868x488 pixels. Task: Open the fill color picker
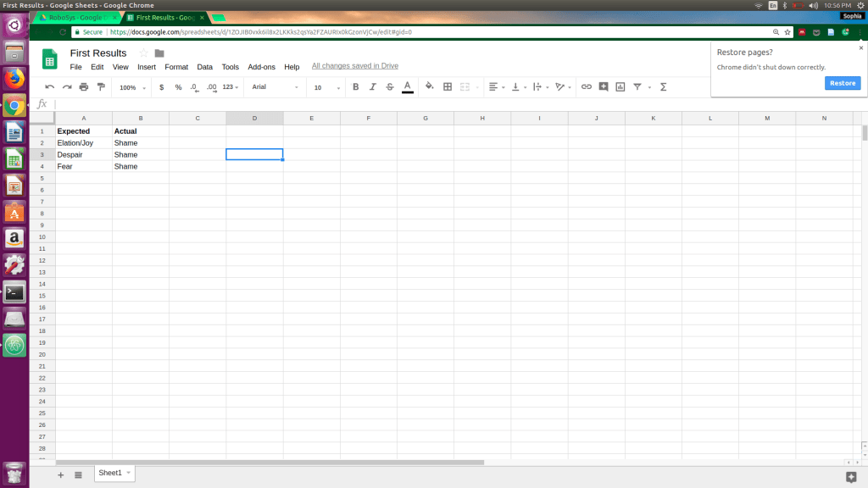[429, 87]
